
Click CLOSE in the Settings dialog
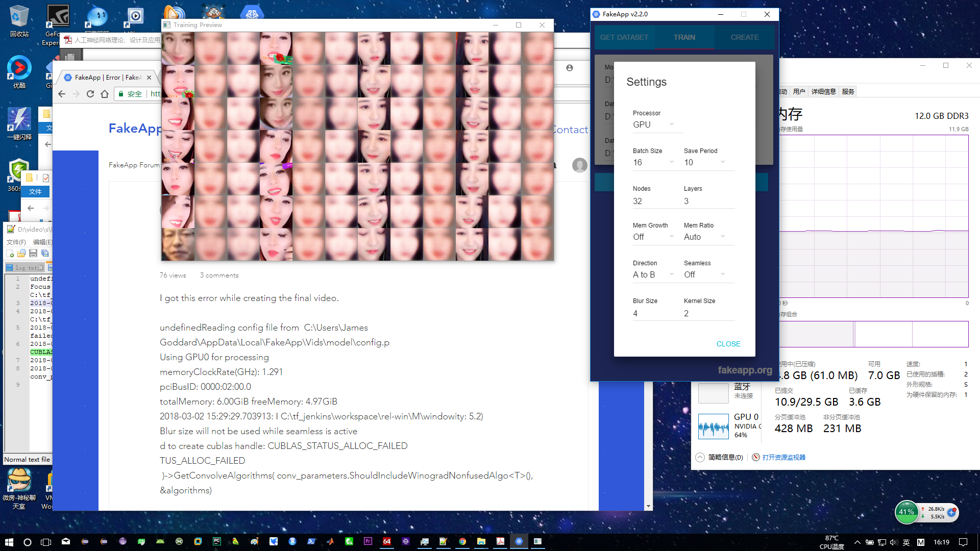(x=728, y=344)
